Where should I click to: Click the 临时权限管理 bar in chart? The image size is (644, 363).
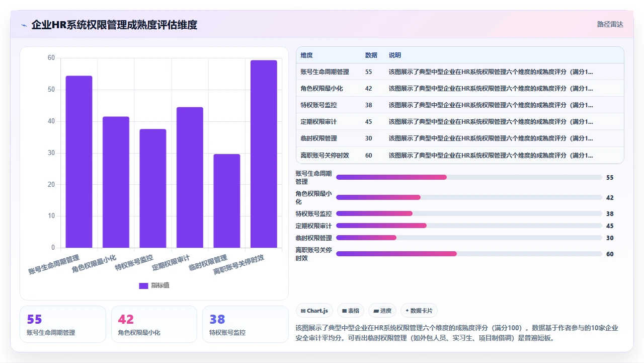coord(227,201)
